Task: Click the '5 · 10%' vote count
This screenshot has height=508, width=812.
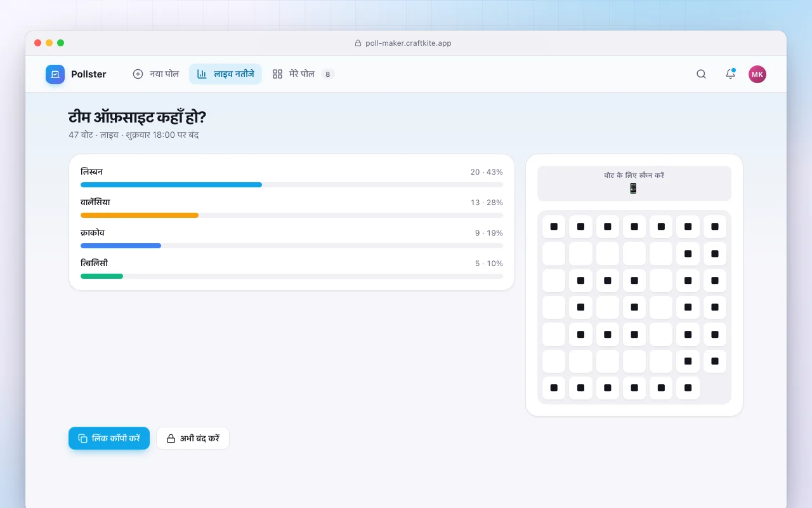Action: point(489,264)
